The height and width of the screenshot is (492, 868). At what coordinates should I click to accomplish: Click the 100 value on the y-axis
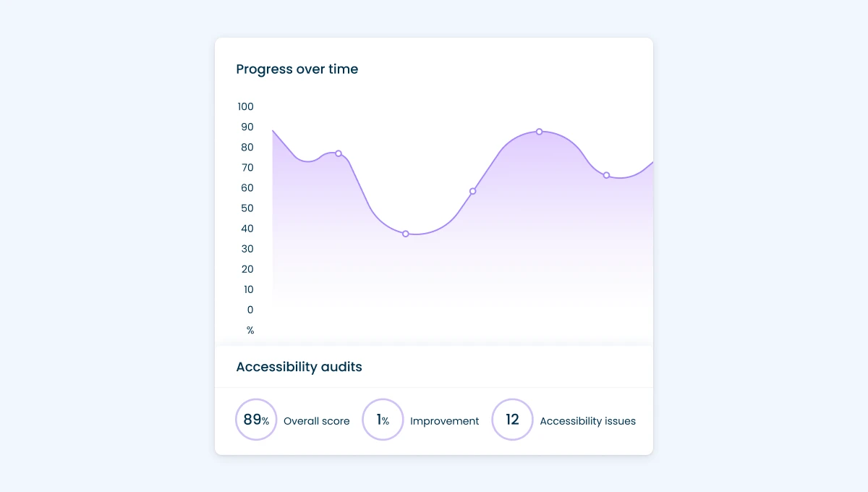pyautogui.click(x=245, y=106)
